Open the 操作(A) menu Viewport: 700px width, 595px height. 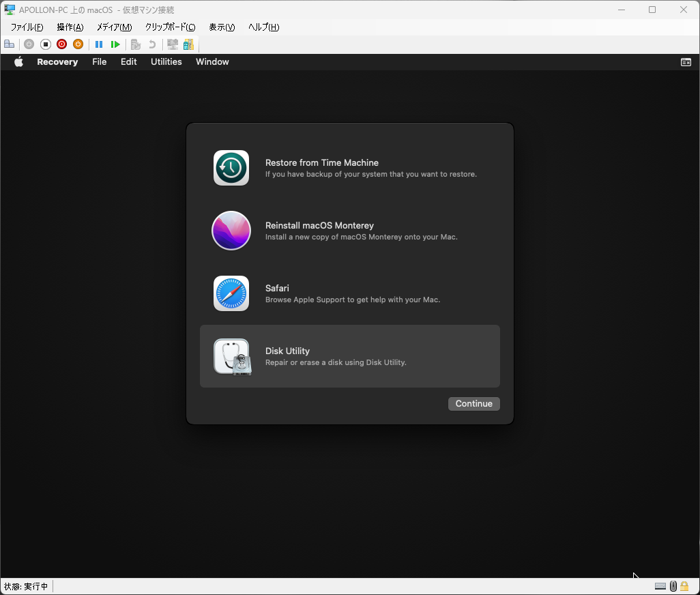point(70,27)
